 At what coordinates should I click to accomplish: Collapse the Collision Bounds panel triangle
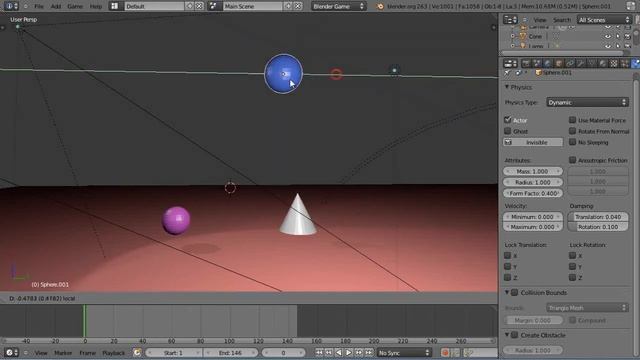[x=507, y=292]
